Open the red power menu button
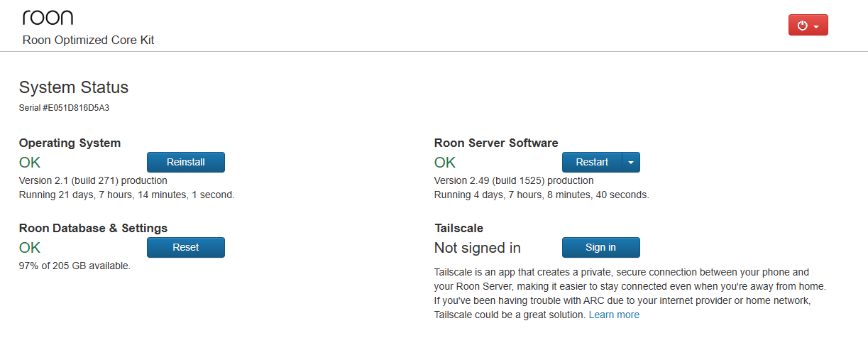The image size is (868, 338). (808, 25)
